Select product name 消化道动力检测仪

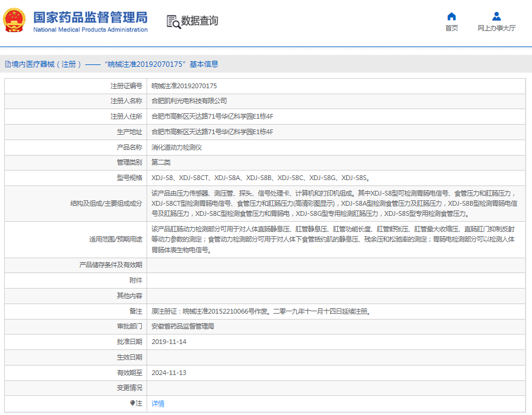(x=176, y=147)
